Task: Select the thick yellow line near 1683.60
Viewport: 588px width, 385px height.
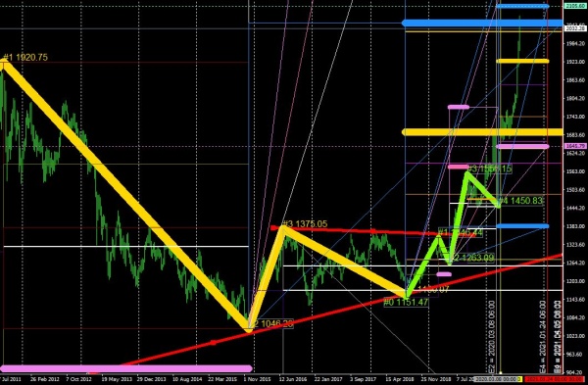Action: click(x=482, y=132)
